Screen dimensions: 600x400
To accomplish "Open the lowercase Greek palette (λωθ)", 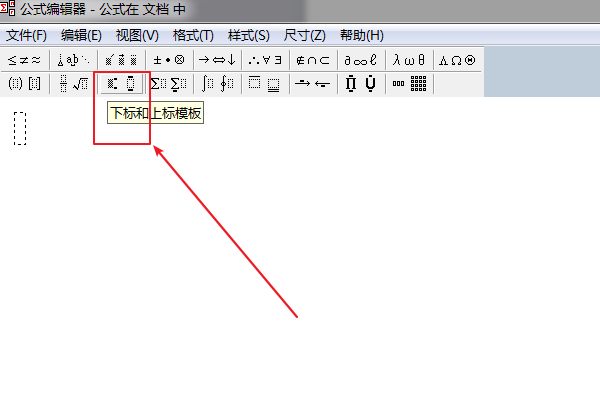I will pos(409,60).
